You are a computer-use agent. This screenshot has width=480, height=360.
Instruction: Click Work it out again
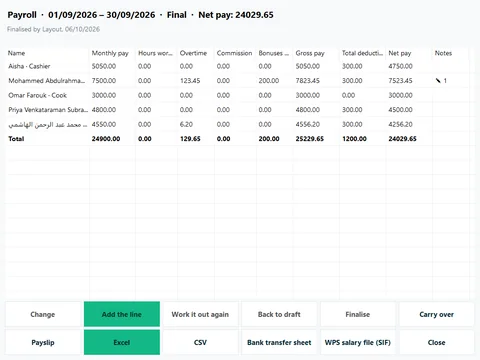pos(200,314)
